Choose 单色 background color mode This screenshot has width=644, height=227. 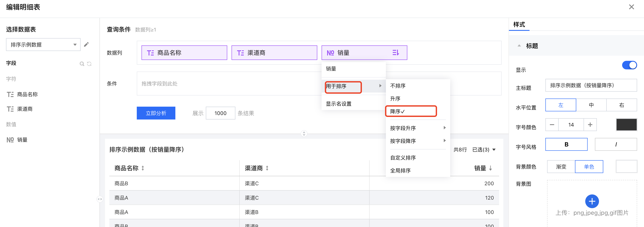(589, 167)
